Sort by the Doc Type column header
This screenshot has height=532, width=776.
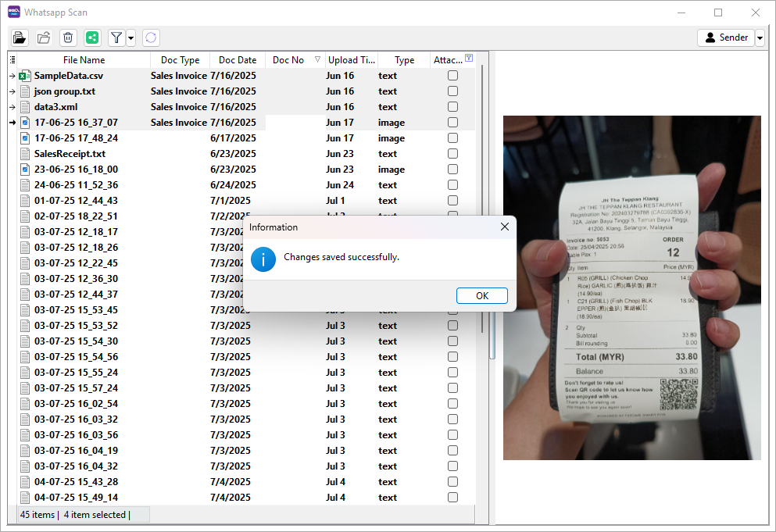coord(180,60)
